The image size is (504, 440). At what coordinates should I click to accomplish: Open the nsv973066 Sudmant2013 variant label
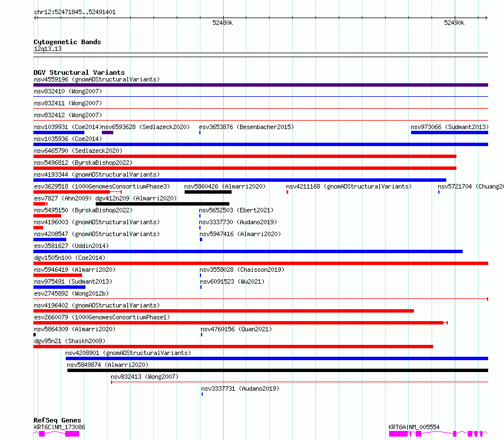pos(450,127)
